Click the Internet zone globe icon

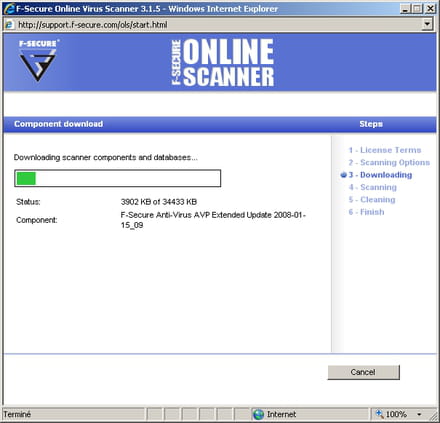[258, 414]
